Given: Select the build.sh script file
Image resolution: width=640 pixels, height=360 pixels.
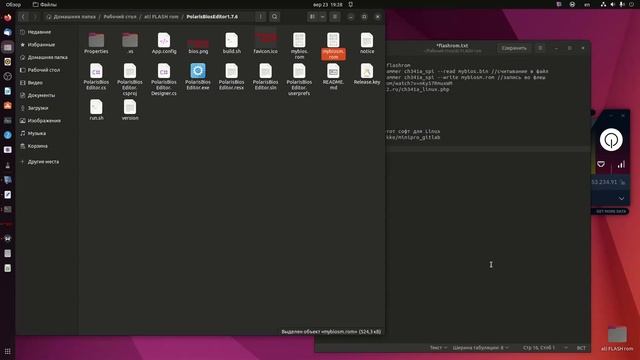Looking at the screenshot, I should point(231,43).
